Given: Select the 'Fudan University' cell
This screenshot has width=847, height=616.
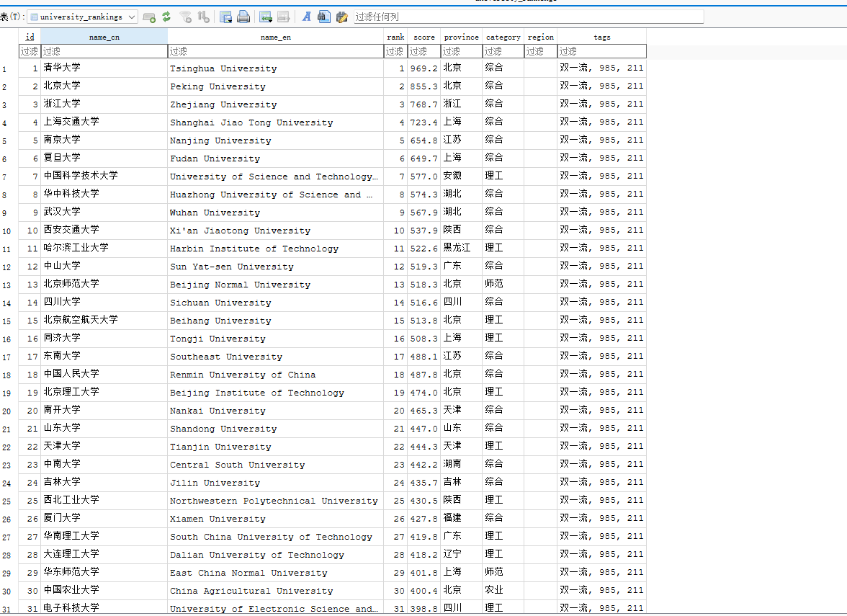Looking at the screenshot, I should pyautogui.click(x=275, y=159).
